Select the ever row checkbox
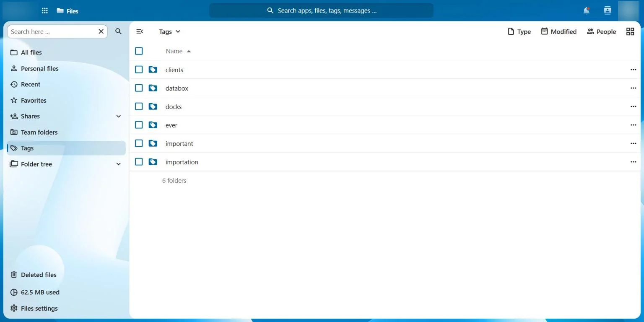This screenshot has width=644, height=322. 139,125
